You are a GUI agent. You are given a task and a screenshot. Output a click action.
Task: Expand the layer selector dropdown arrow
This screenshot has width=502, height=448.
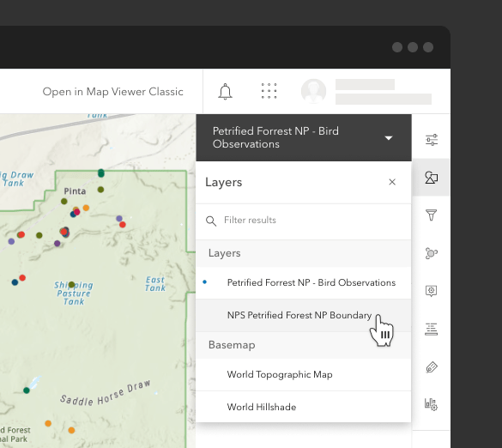click(389, 138)
